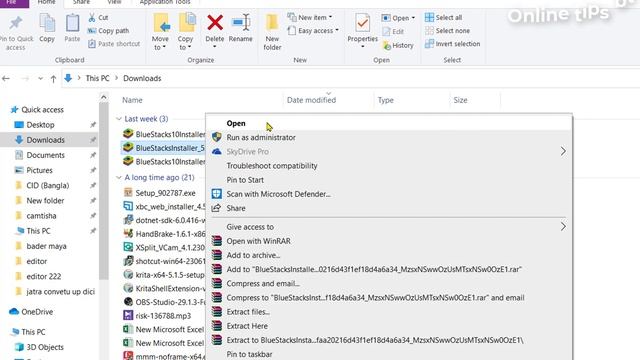The height and width of the screenshot is (360, 640).
Task: Click Copy path in the ribbon
Action: (109, 31)
